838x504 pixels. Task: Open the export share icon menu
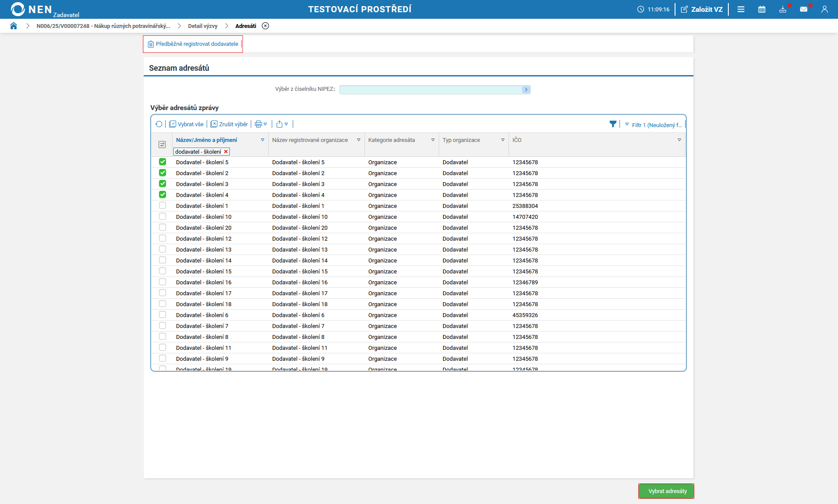tap(282, 124)
